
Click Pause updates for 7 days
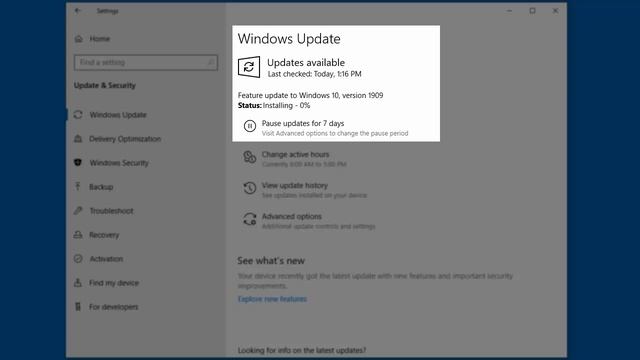coord(303,123)
